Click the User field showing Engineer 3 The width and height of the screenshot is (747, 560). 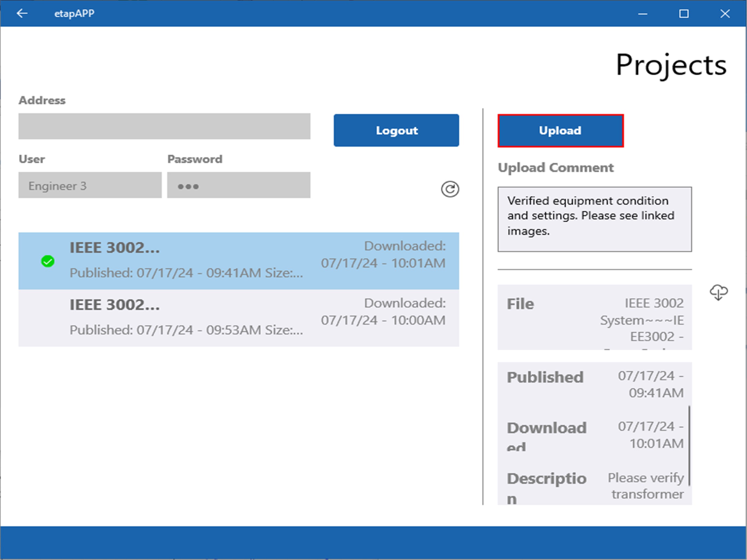pos(90,185)
